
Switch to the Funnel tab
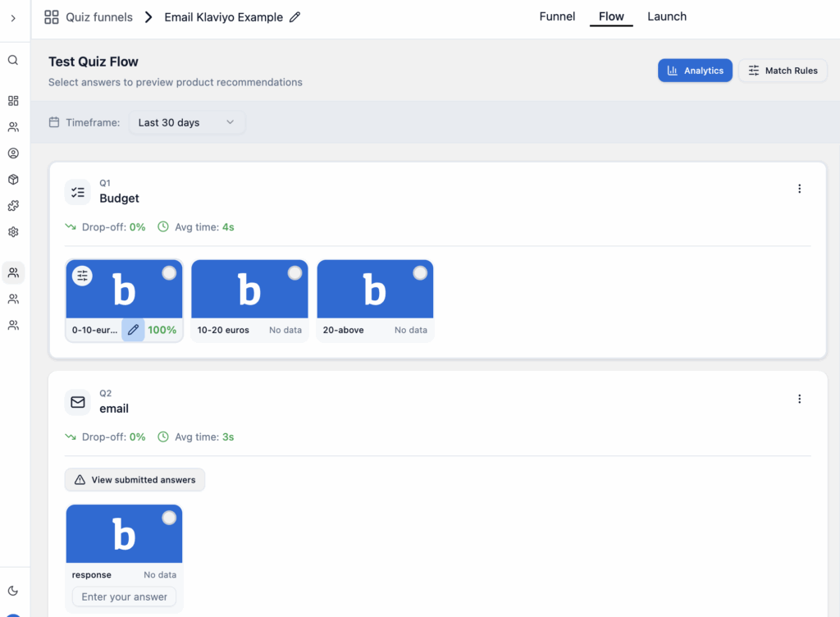557,16
